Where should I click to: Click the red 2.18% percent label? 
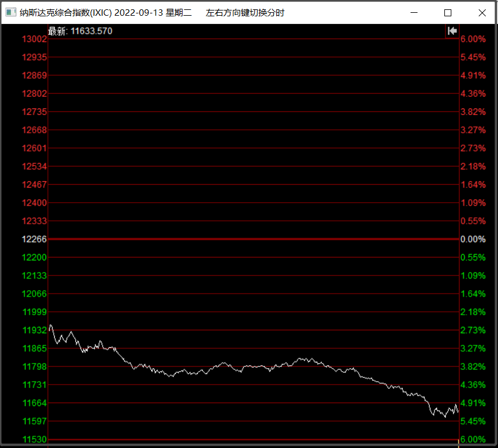point(473,167)
